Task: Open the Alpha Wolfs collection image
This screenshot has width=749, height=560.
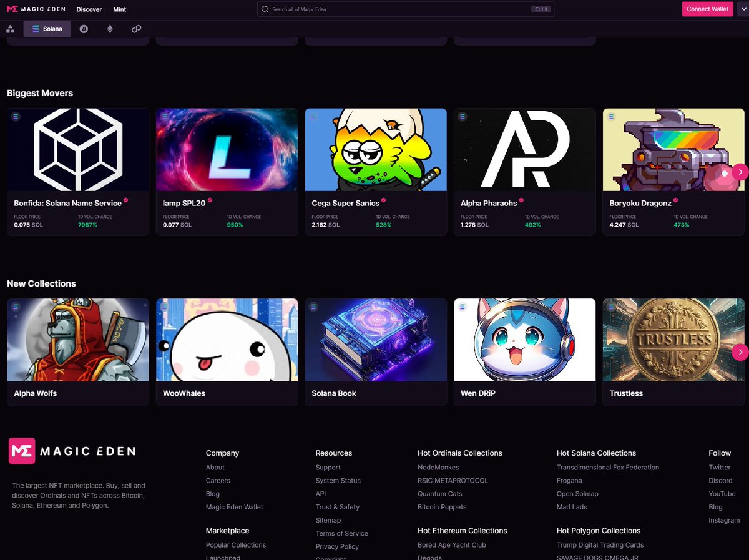Action: 78,340
